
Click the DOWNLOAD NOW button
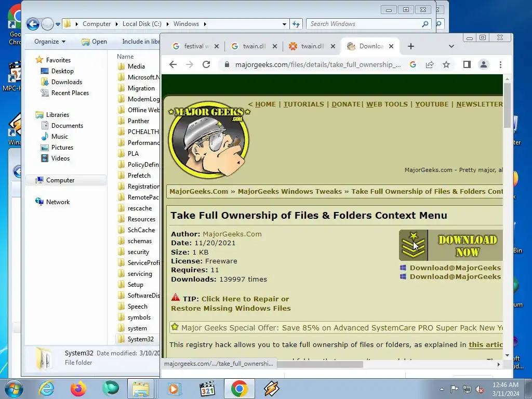click(x=450, y=245)
